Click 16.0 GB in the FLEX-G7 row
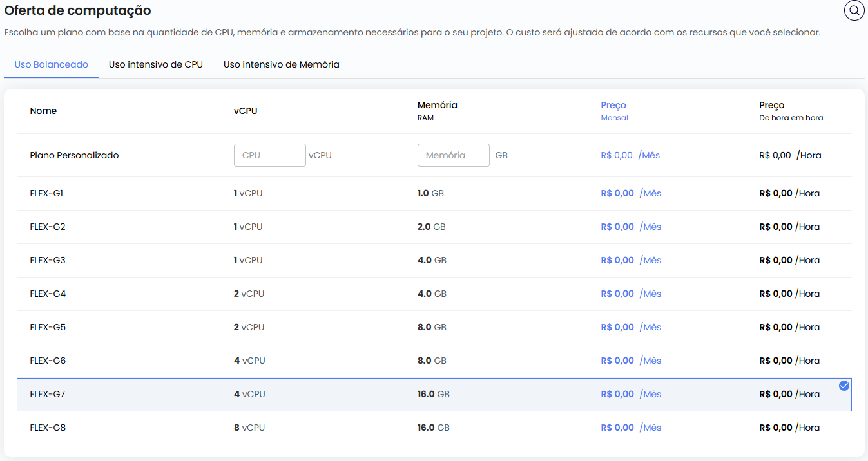The width and height of the screenshot is (868, 461). [x=434, y=394]
